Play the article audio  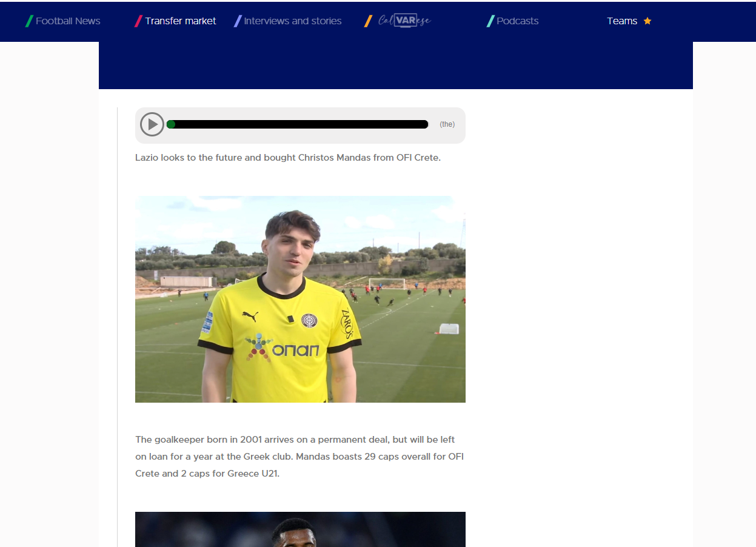point(152,124)
